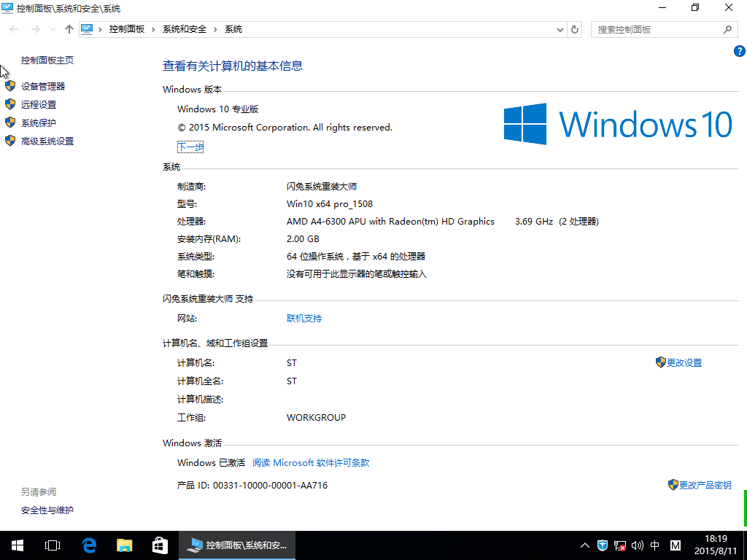Read the Microsoft software license terms link
This screenshot has height=560, width=747.
point(311,463)
